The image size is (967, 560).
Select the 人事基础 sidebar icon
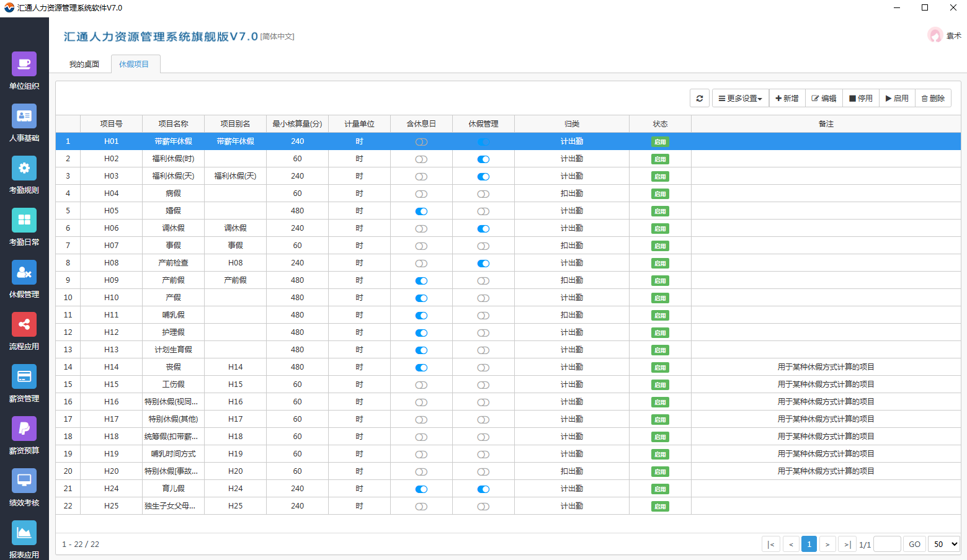[24, 122]
